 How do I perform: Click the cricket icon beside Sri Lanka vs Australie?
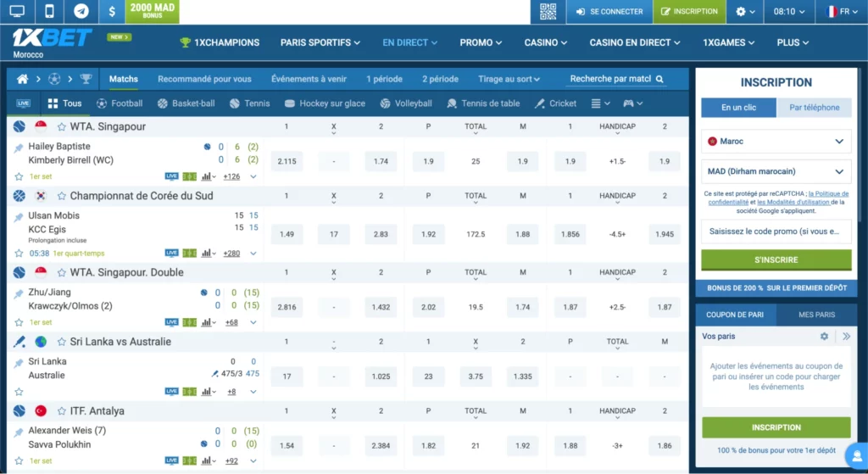pyautogui.click(x=19, y=342)
